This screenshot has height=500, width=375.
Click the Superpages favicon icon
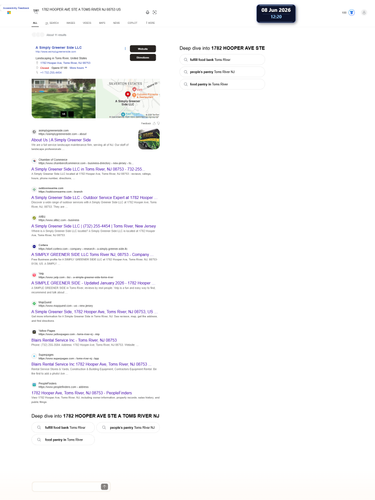coord(34,356)
